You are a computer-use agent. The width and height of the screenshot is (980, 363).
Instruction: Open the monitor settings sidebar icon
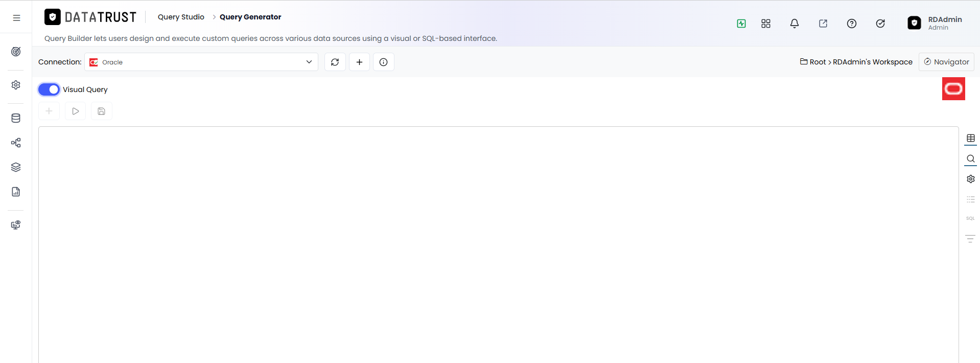coord(16,225)
